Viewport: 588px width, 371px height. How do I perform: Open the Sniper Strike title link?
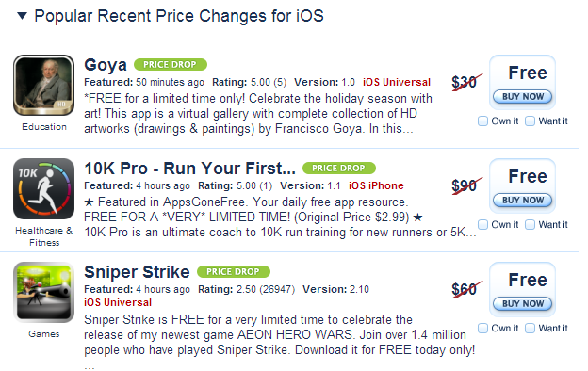[x=137, y=272]
